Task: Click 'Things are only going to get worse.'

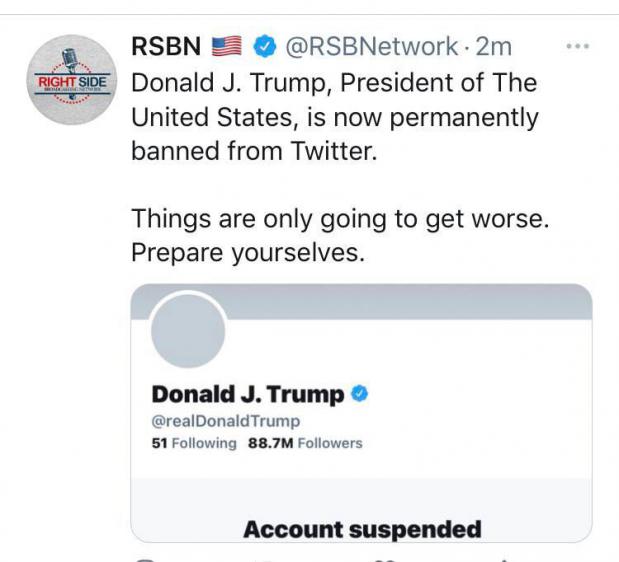Action: tap(340, 220)
